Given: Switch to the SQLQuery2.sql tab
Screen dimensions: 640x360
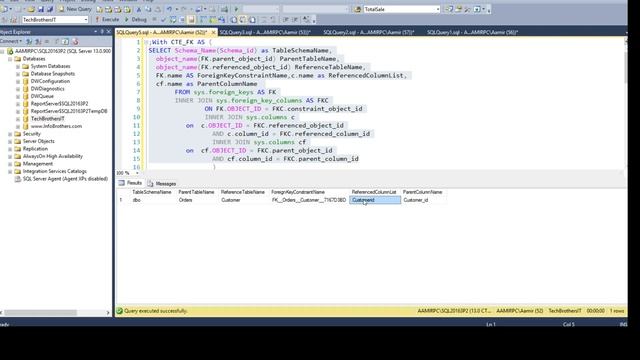Looking at the screenshot, I should 369,32.
